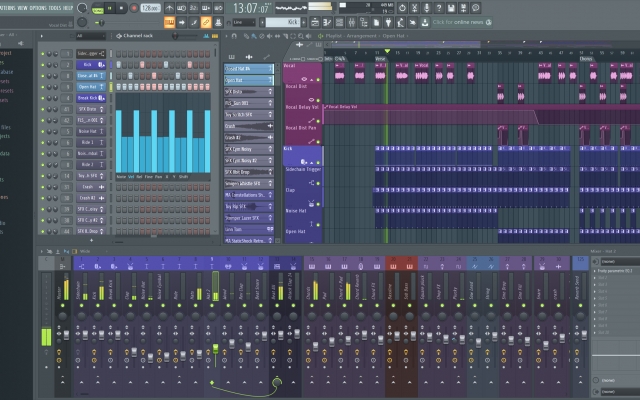Image resolution: width=640 pixels, height=400 pixels.
Task: Open the Line snap dropdown
Action: pos(244,22)
